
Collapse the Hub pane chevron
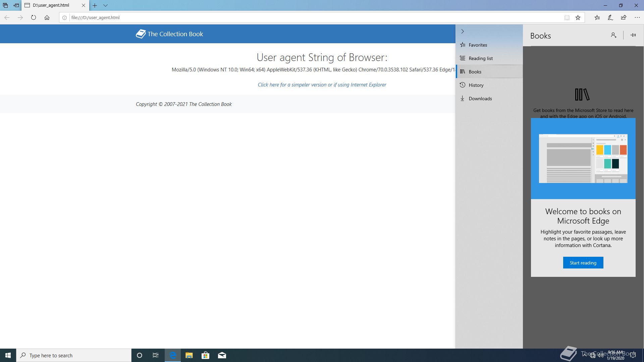pos(463,31)
